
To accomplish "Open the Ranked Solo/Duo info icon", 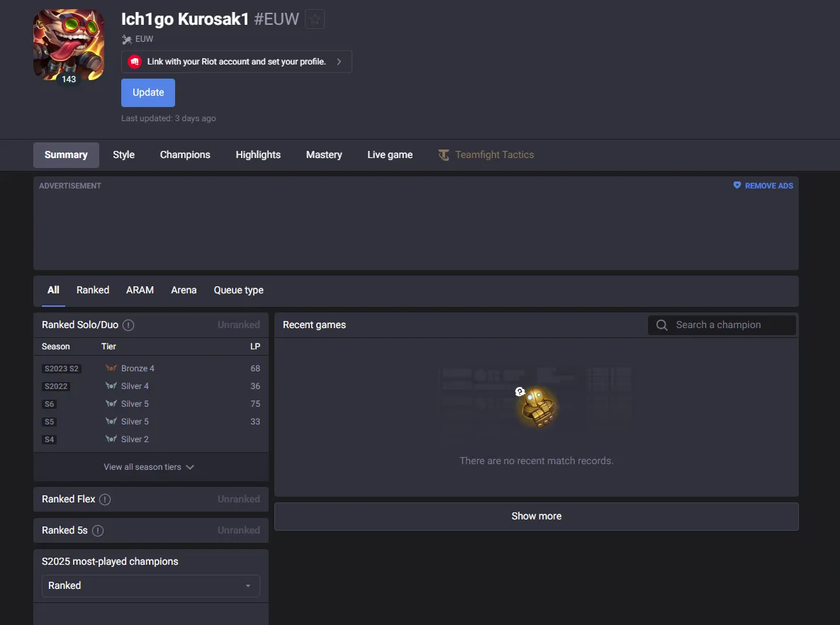I will point(128,325).
